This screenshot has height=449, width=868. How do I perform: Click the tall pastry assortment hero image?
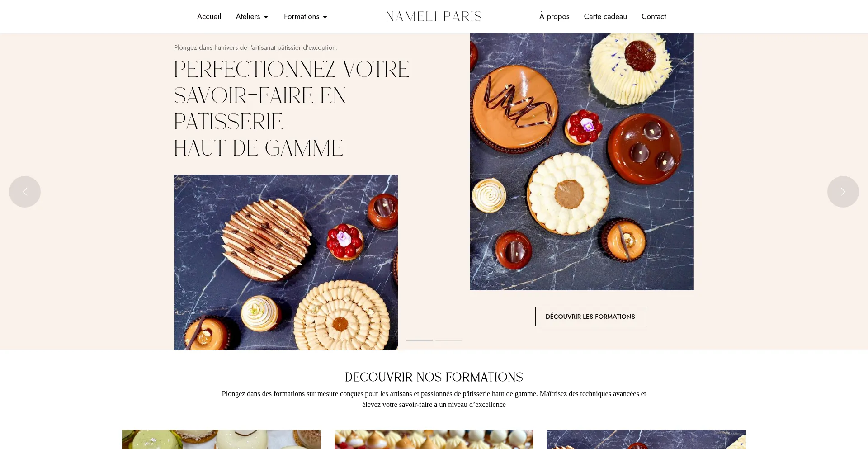tap(582, 162)
